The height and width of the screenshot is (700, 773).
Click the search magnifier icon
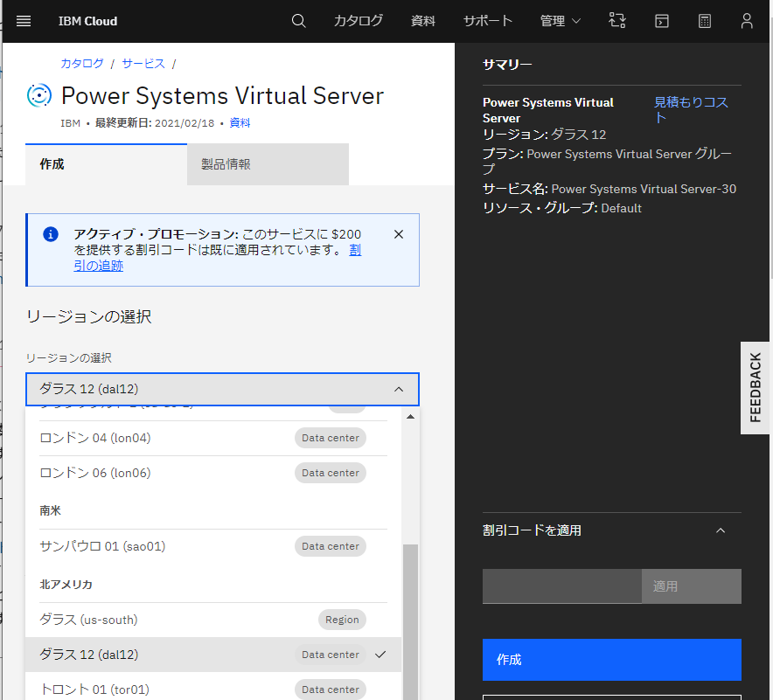(298, 20)
